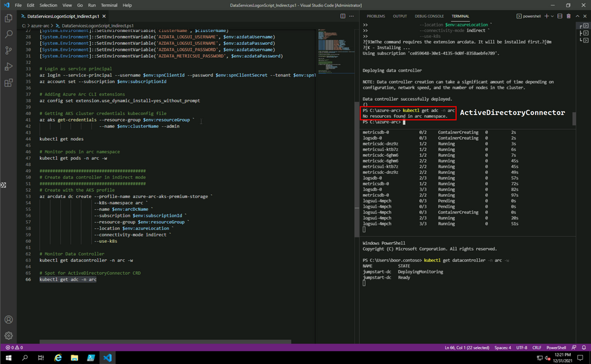Screen dimensions: 591x364
Task: Open the terminal shell selection dropdown
Action: (x=552, y=16)
